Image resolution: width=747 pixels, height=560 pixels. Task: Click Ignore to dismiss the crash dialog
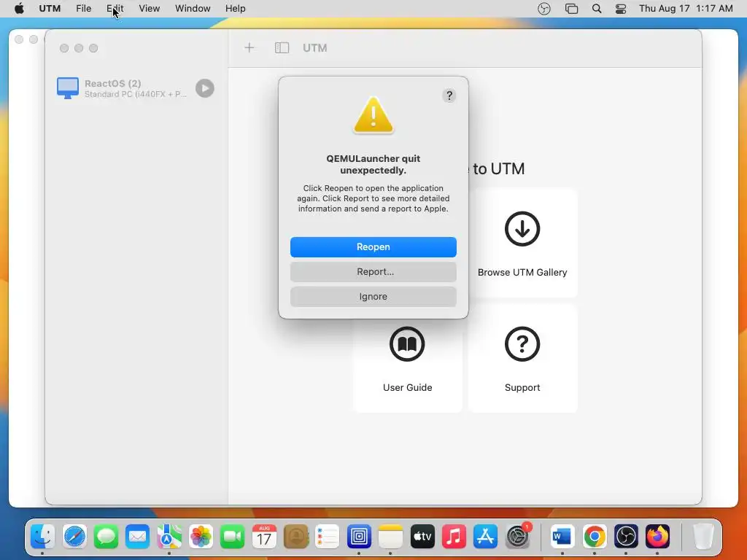[x=373, y=296]
